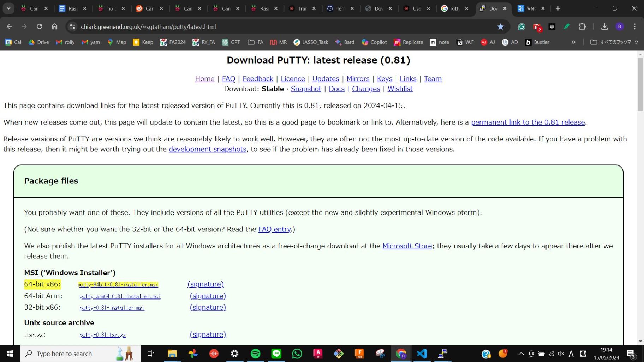Open the tab search dropdown

tap(8, 8)
